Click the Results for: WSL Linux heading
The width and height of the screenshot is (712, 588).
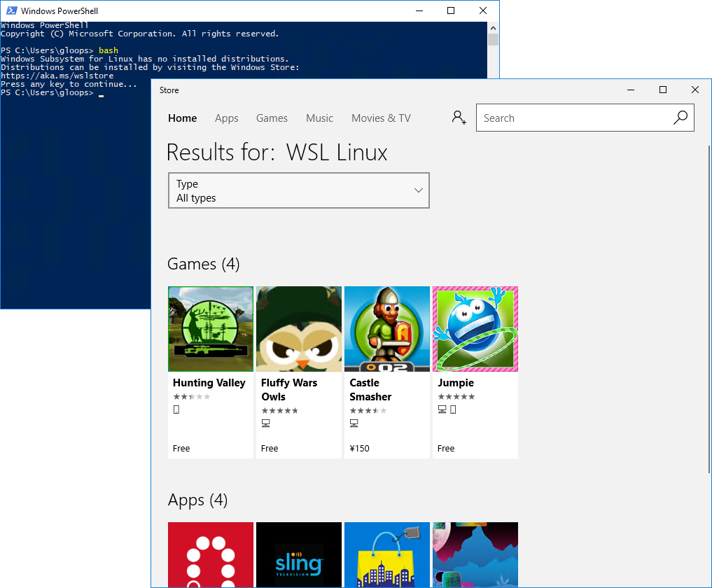277,152
